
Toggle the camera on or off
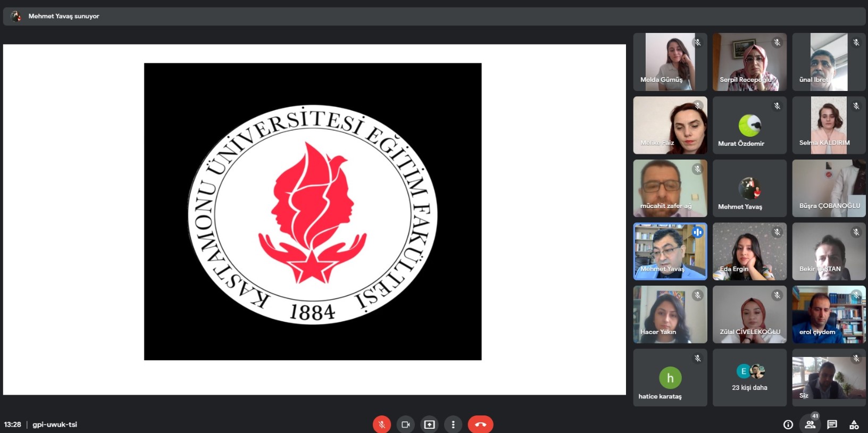406,424
